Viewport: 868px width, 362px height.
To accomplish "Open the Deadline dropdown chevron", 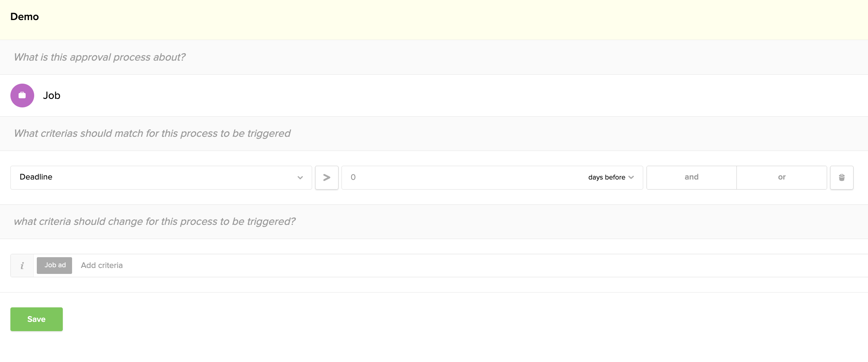I will (x=300, y=178).
